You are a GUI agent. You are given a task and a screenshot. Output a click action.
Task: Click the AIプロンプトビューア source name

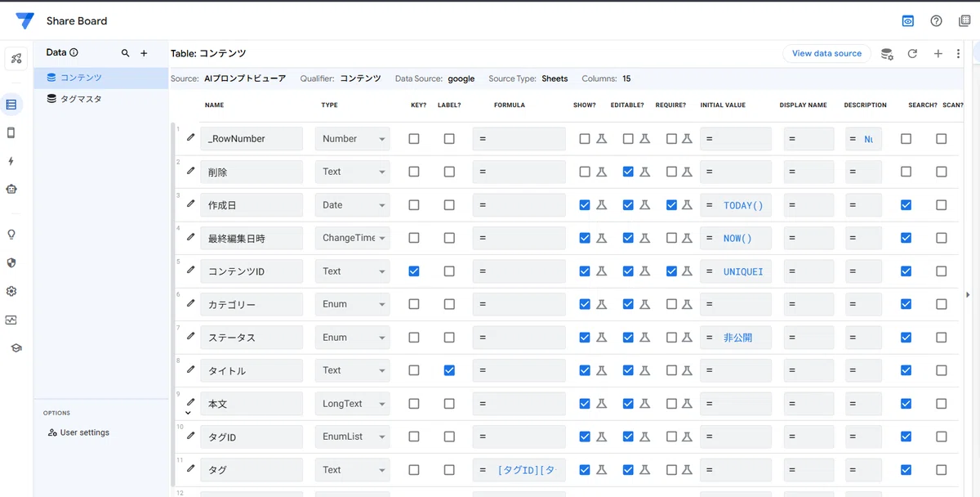point(244,78)
